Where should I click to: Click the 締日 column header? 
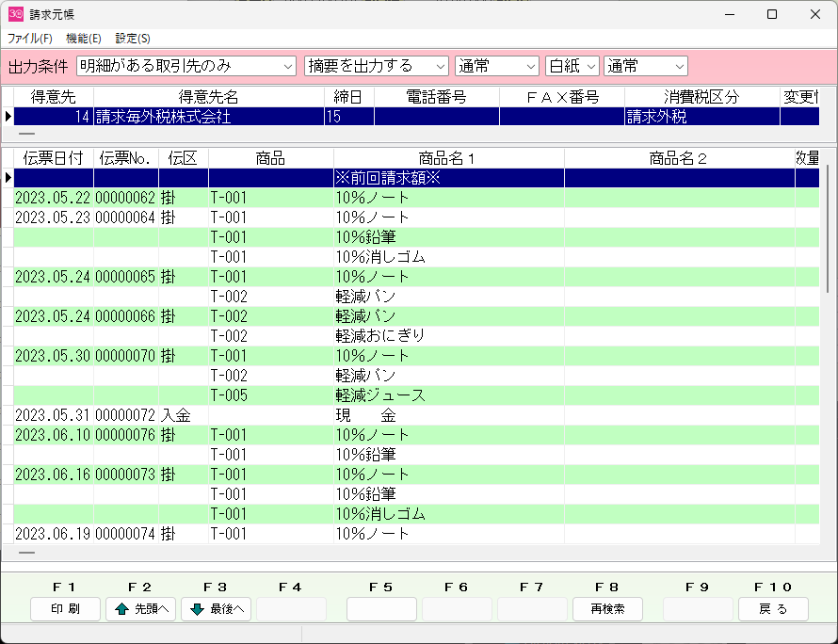point(348,97)
